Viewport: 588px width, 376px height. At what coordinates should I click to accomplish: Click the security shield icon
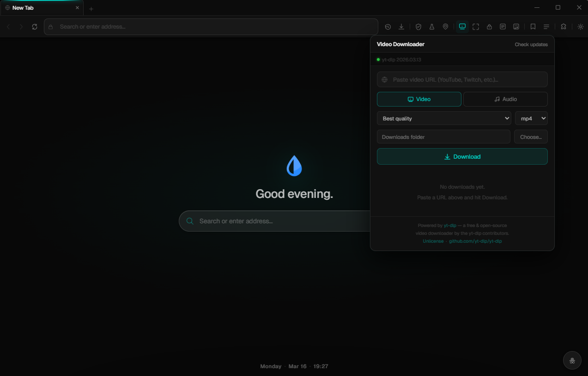418,26
